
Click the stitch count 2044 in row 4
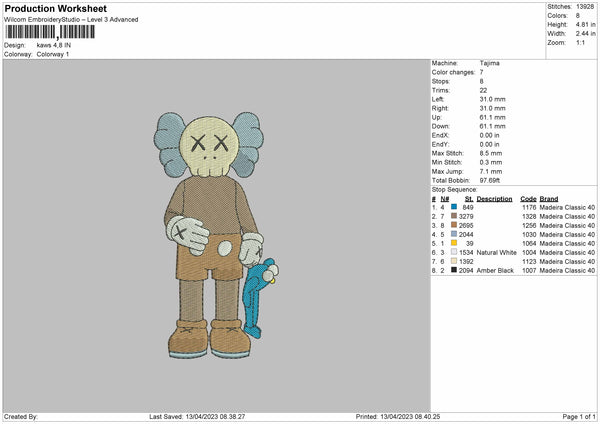pos(466,235)
